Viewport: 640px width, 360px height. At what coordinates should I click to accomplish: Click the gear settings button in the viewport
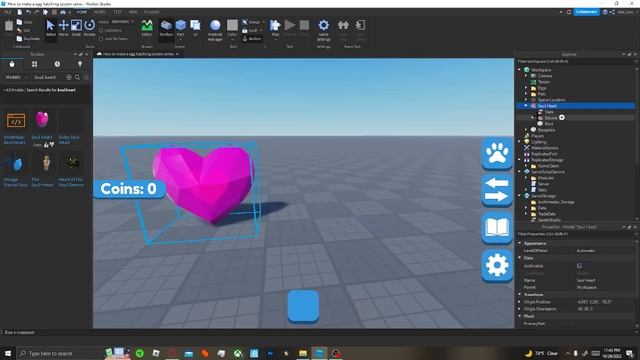(497, 265)
